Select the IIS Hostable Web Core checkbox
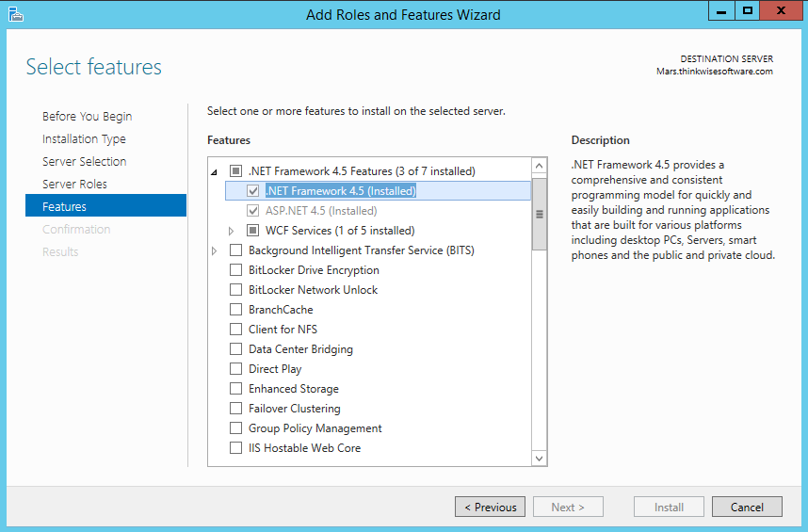Viewport: 808px width, 532px height. (236, 448)
